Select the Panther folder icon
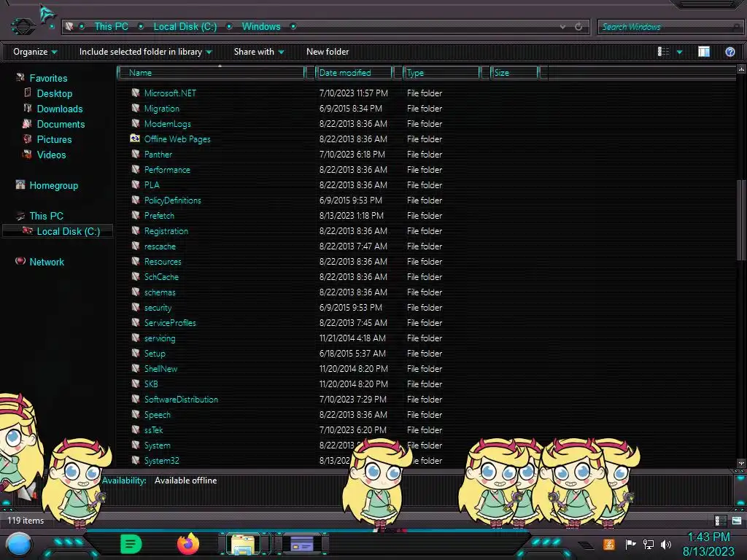The height and width of the screenshot is (560, 747). 135,153
